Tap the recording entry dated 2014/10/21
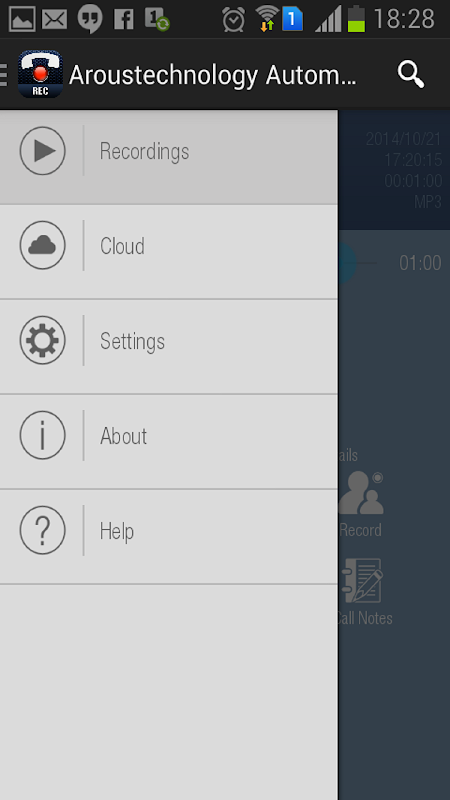 coord(394,170)
